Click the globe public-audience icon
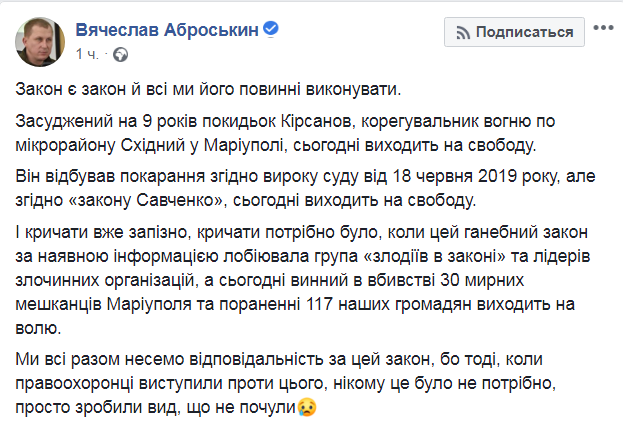Image resolution: width=623 pixels, height=426 pixels. coord(120,52)
